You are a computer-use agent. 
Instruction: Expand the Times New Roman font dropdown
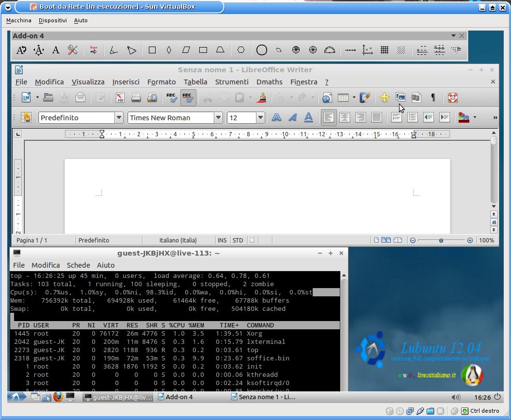click(218, 117)
